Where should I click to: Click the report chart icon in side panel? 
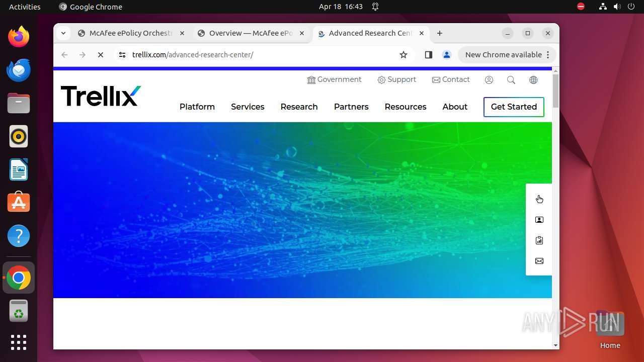(x=539, y=240)
